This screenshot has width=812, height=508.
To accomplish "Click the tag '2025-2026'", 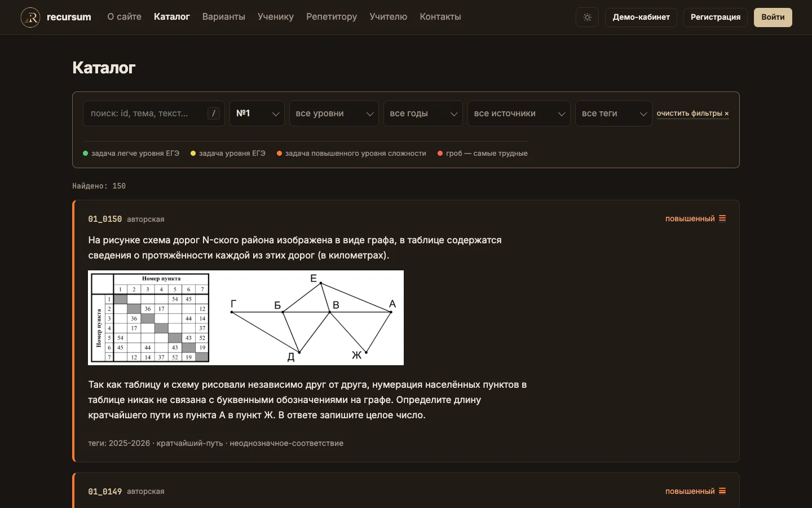I will [x=129, y=443].
